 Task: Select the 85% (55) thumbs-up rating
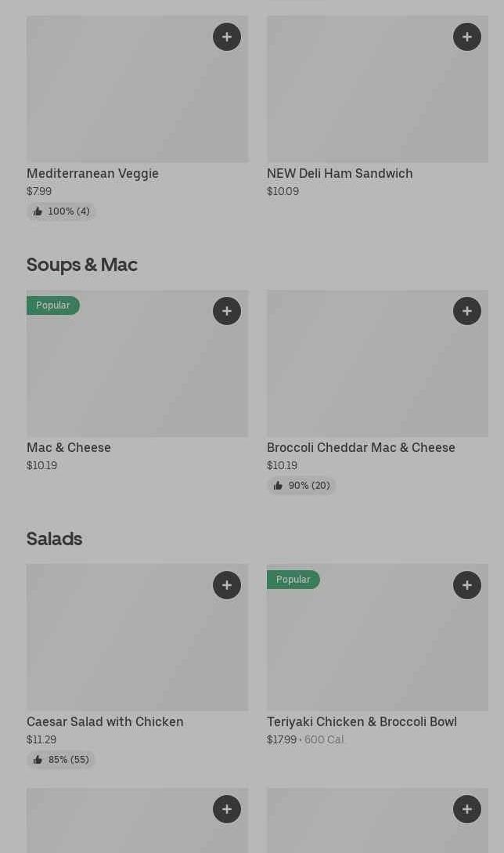[61, 760]
